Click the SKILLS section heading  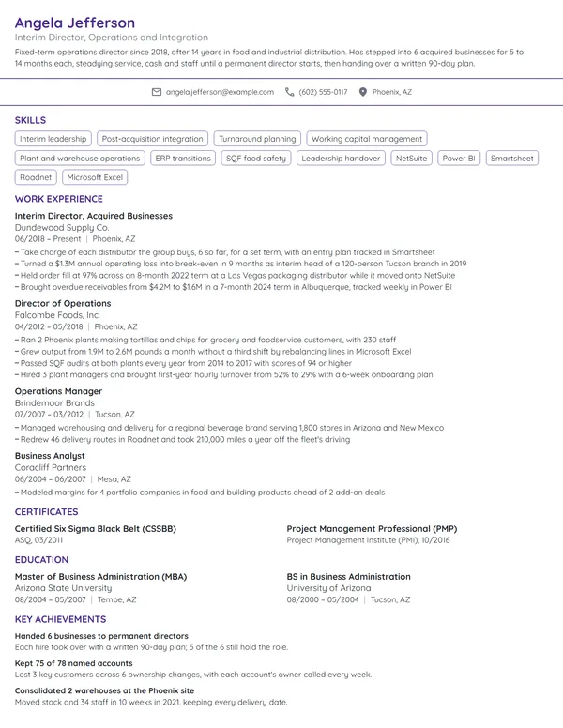(31, 120)
